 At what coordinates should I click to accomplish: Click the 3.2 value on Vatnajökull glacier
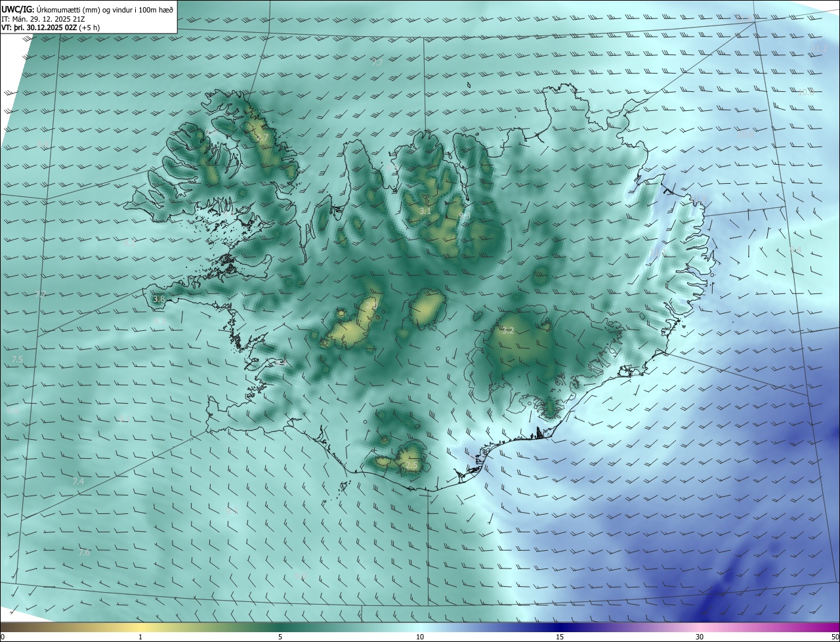click(508, 331)
